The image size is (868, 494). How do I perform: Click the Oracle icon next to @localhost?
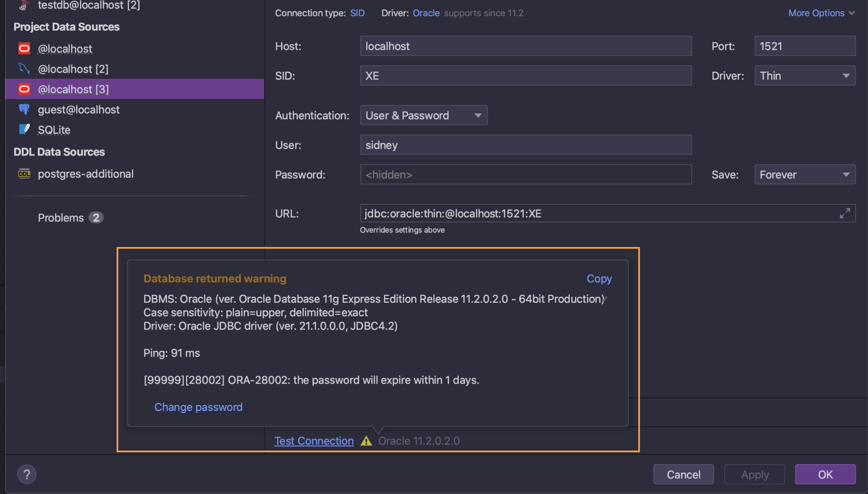click(24, 49)
